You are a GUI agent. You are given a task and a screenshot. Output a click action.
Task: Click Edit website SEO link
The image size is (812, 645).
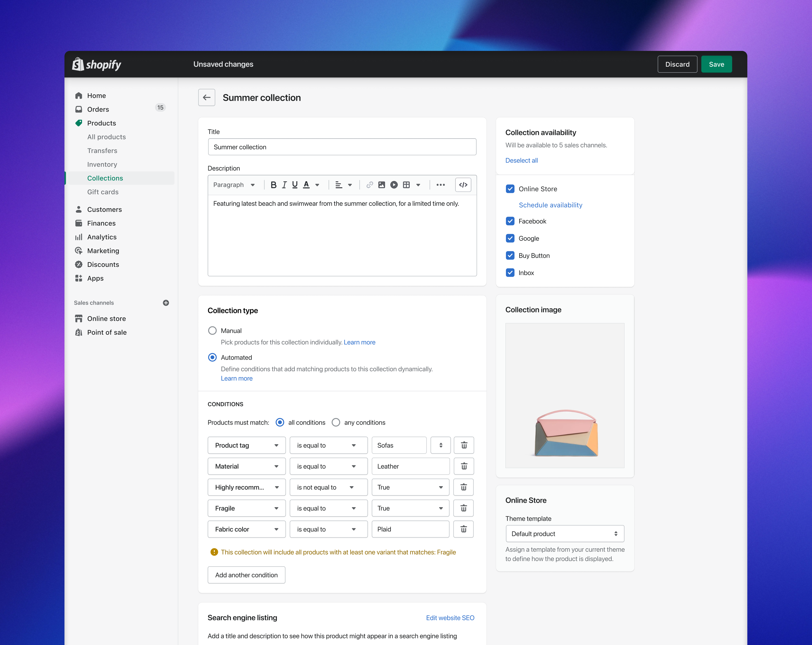(450, 618)
